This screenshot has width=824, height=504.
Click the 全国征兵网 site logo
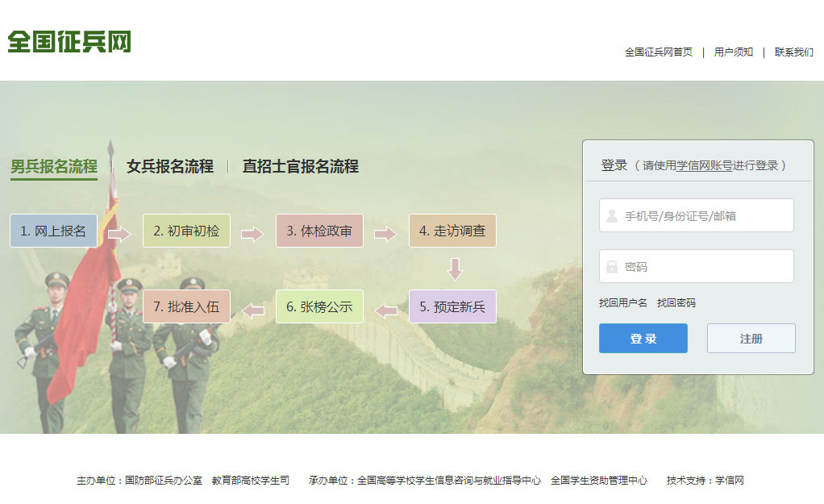click(71, 43)
